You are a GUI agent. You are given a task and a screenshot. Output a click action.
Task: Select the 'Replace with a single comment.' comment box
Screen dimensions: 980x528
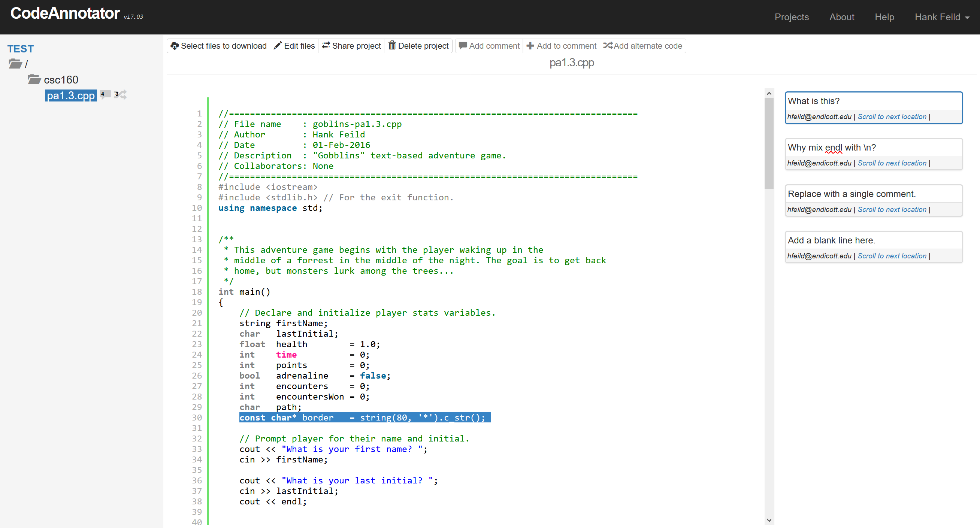(x=873, y=194)
